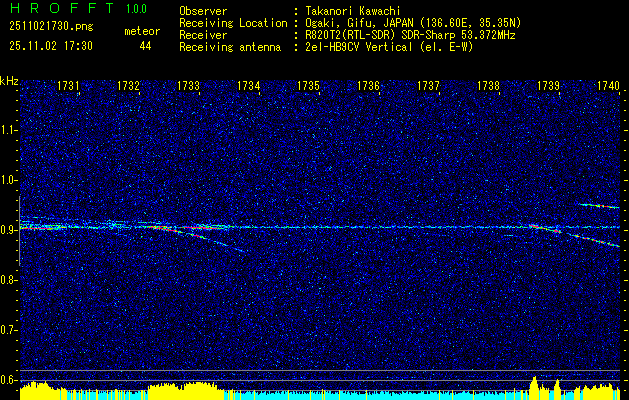Click the 25.11.02 17:30 date stamp
629x400 pixels.
(50, 46)
